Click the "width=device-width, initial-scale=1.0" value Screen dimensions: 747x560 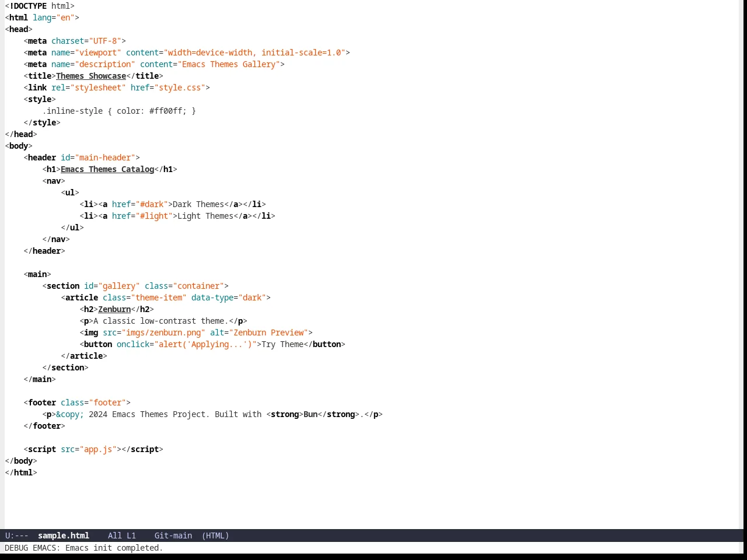pos(254,52)
